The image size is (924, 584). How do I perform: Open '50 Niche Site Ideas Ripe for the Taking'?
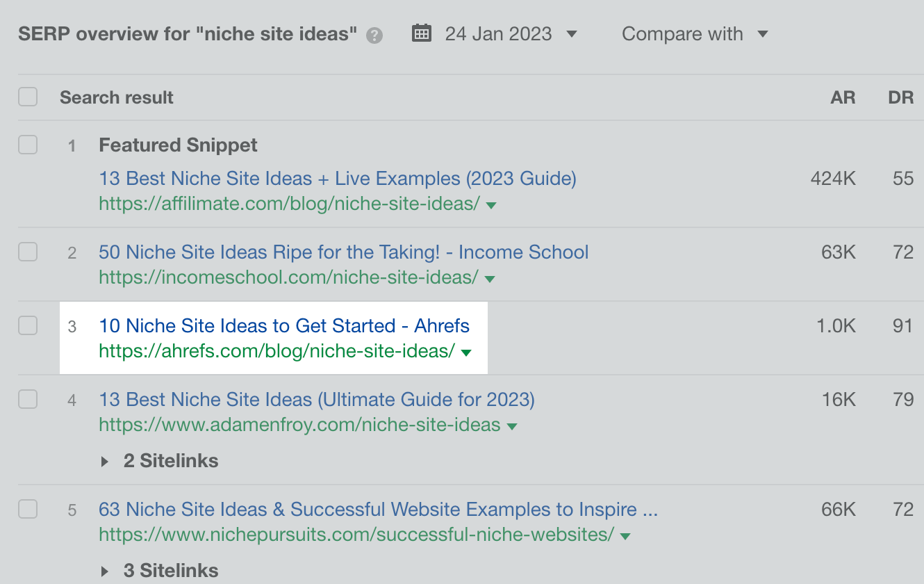point(343,252)
